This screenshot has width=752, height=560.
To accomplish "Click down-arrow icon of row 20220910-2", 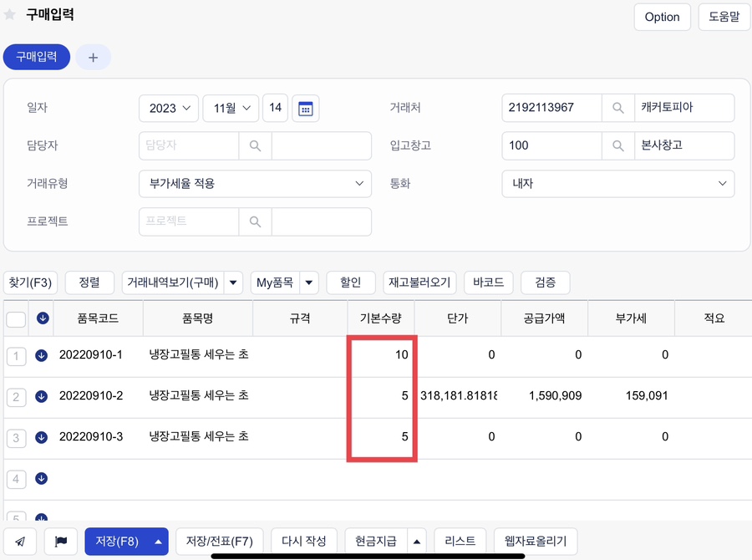I will (x=41, y=396).
